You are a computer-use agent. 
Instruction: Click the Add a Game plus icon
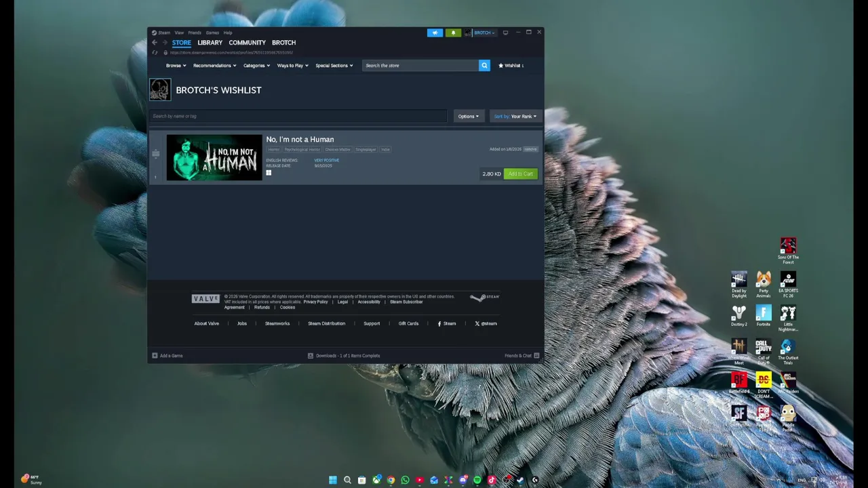155,356
